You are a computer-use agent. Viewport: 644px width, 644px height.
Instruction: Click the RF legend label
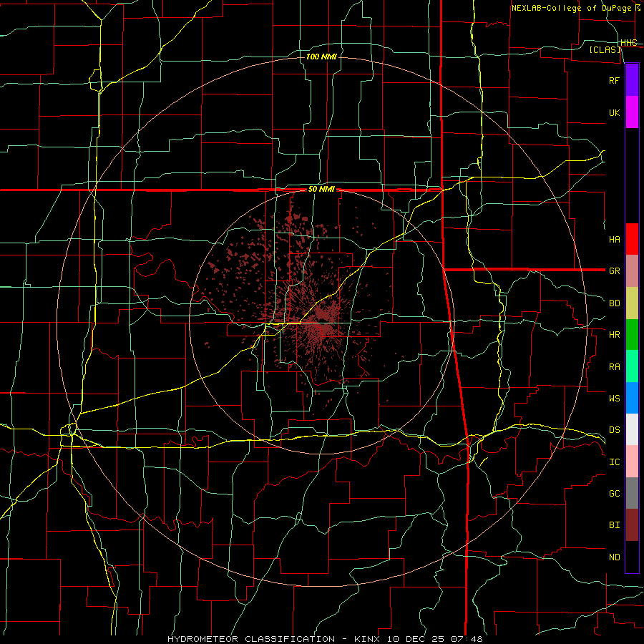(x=614, y=80)
